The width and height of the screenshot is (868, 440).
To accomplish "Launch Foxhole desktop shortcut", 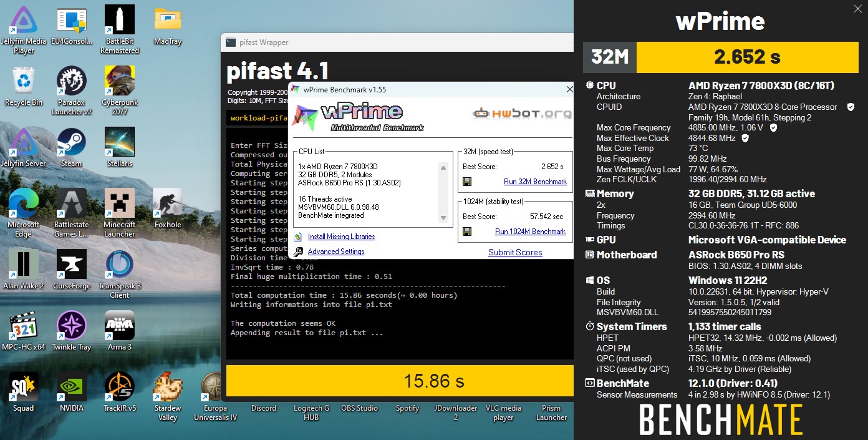I will (168, 209).
